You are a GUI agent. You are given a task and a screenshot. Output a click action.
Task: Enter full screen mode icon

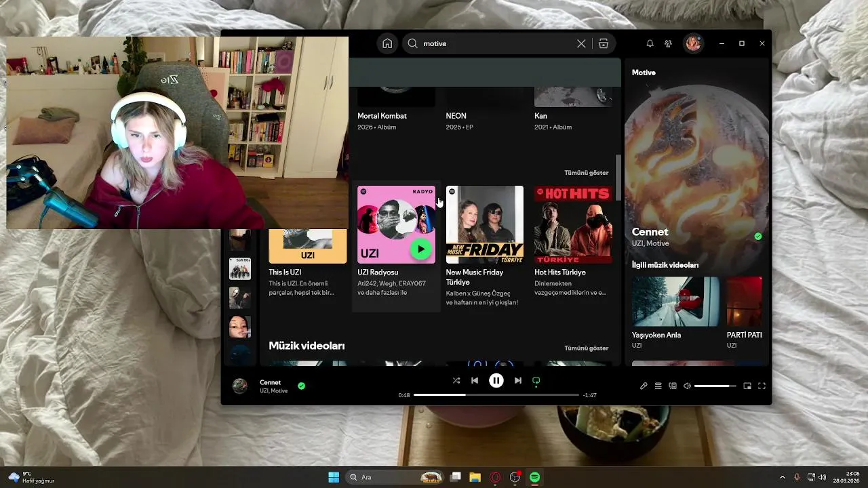coord(762,386)
